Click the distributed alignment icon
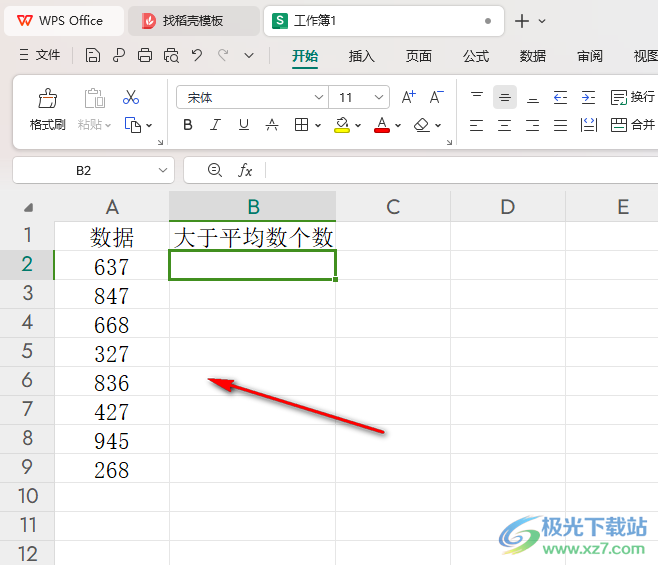The image size is (658, 565). 588,125
